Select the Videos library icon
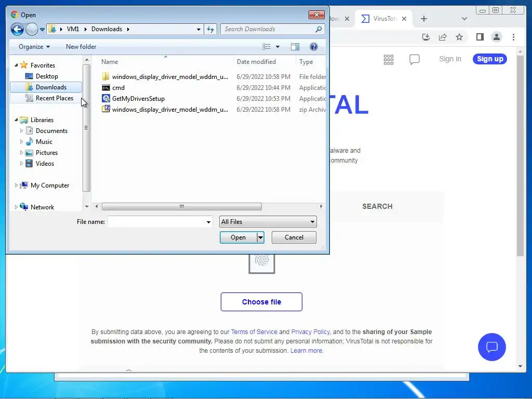Viewport: 532px width, 399px height. tap(30, 164)
